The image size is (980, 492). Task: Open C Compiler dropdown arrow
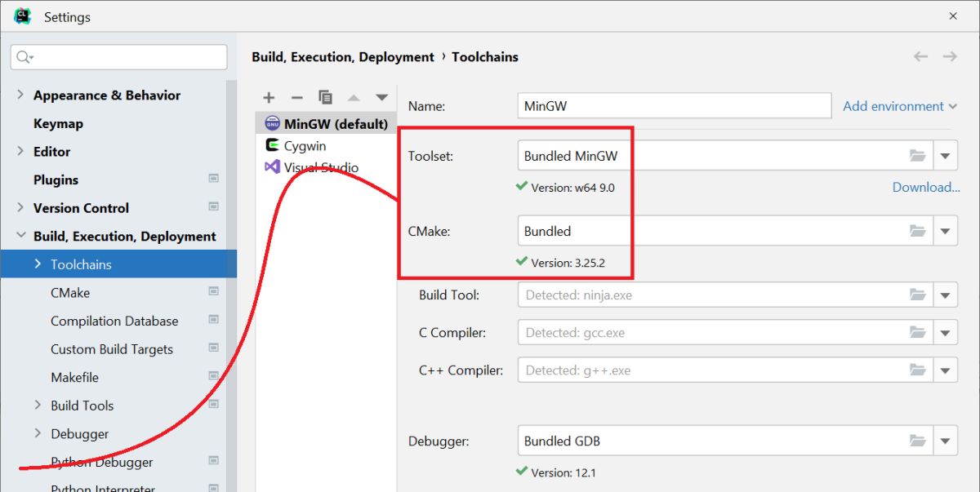(945, 332)
